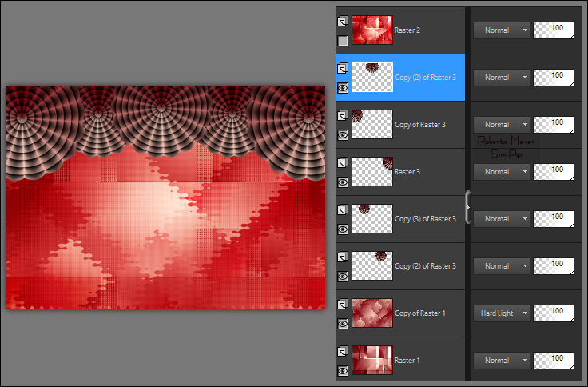The width and height of the screenshot is (588, 387).
Task: Click the layers panel splitter handle
Action: tap(469, 206)
